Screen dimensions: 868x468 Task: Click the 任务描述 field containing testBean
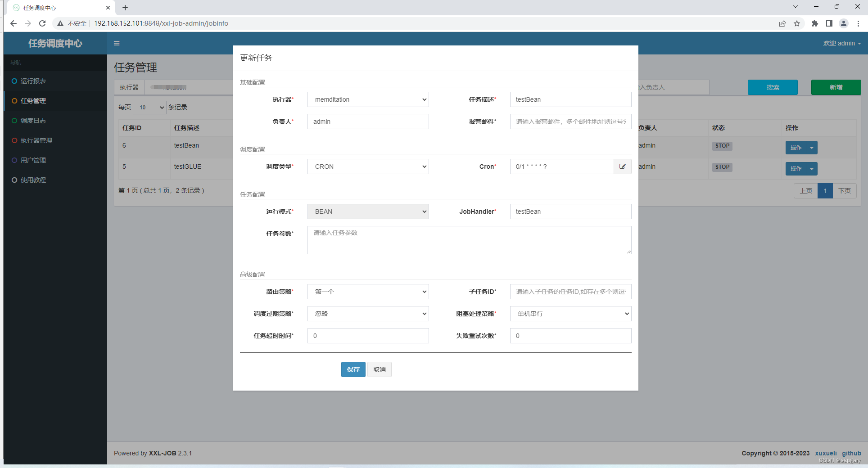click(571, 99)
